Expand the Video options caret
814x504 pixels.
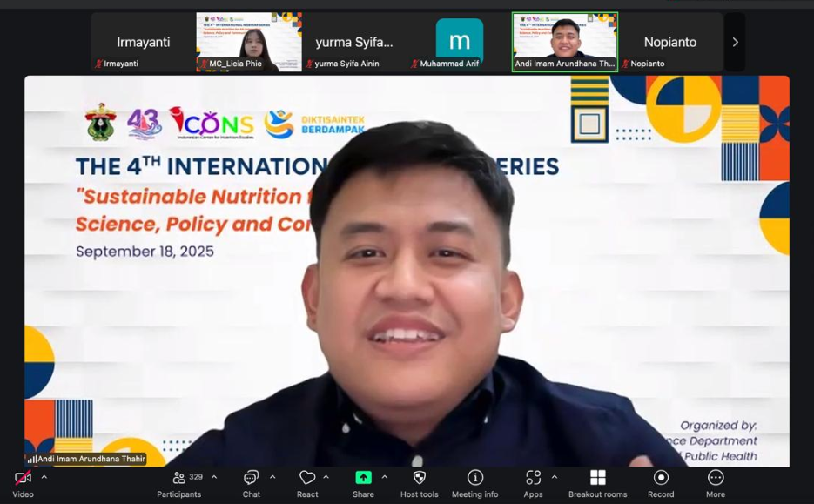(44, 477)
